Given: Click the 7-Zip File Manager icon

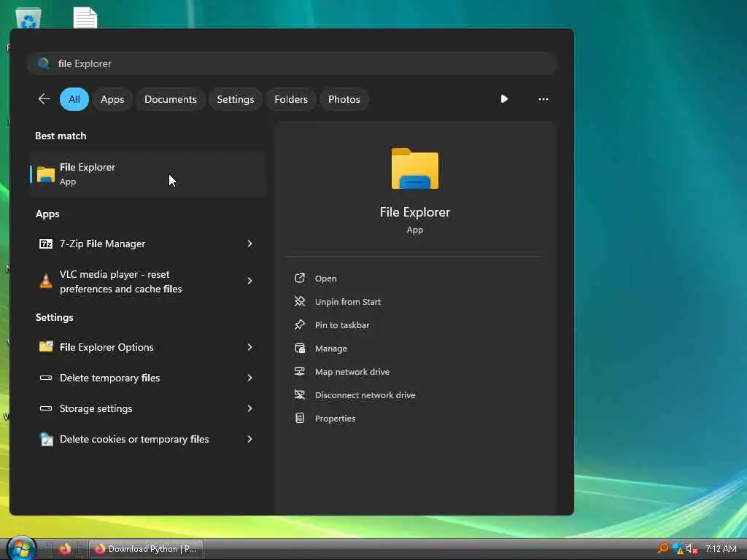Looking at the screenshot, I should tap(46, 244).
